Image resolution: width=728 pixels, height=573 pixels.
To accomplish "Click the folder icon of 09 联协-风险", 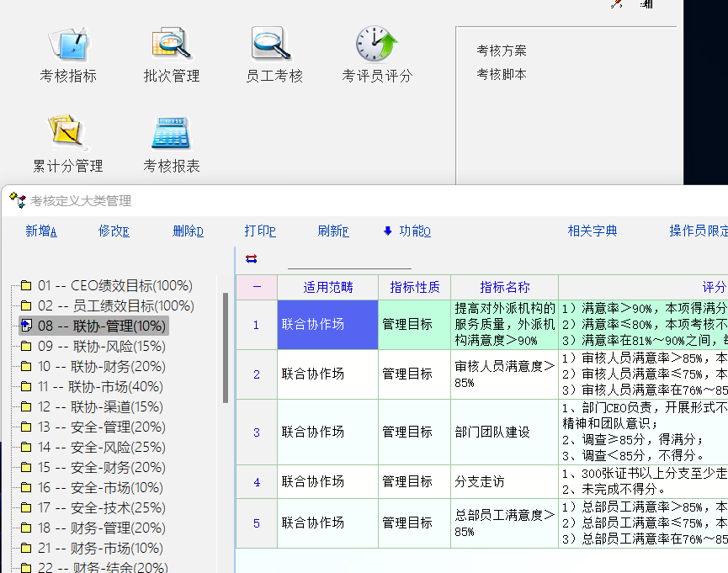I will [x=26, y=347].
